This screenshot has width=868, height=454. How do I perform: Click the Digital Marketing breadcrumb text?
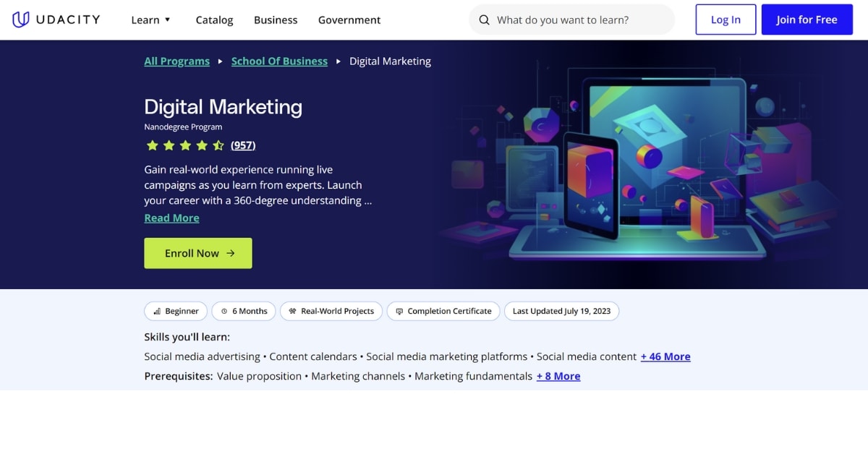[x=390, y=61]
